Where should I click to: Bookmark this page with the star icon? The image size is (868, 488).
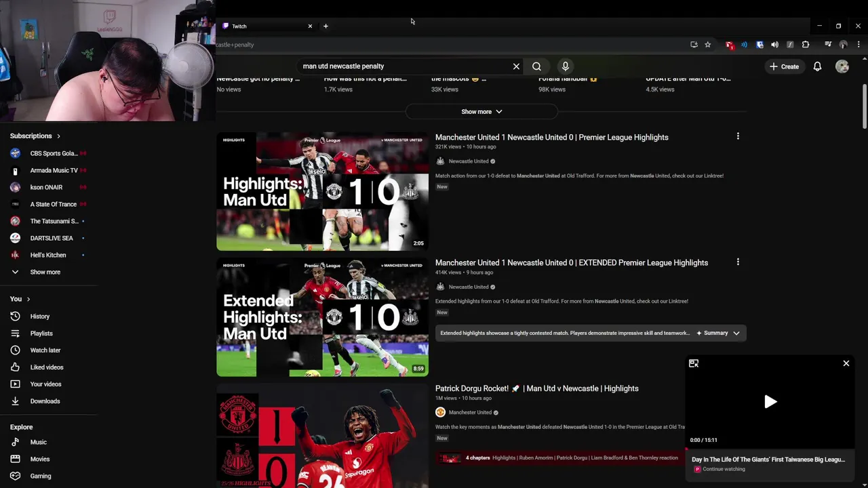[707, 45]
